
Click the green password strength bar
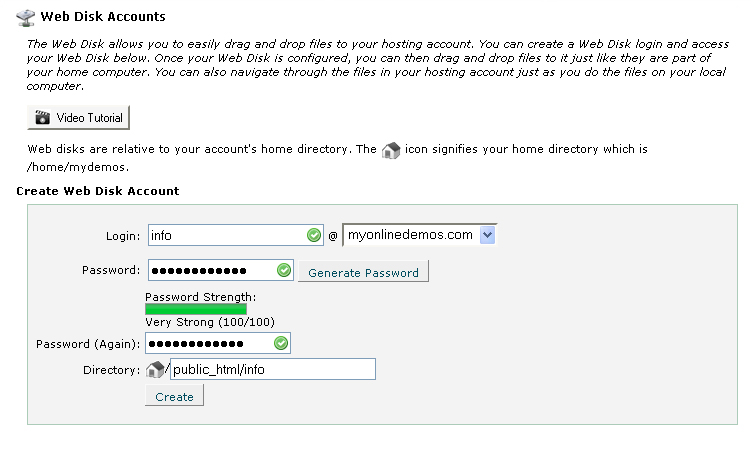pos(196,309)
